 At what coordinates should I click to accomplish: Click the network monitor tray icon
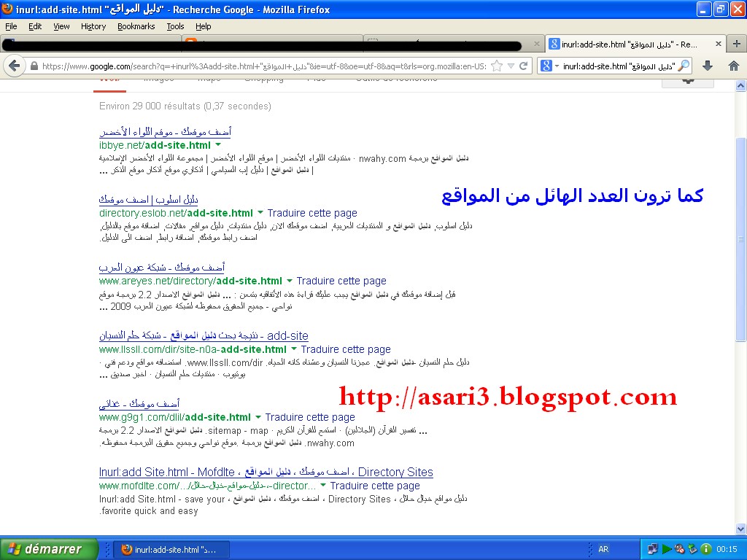click(x=653, y=549)
